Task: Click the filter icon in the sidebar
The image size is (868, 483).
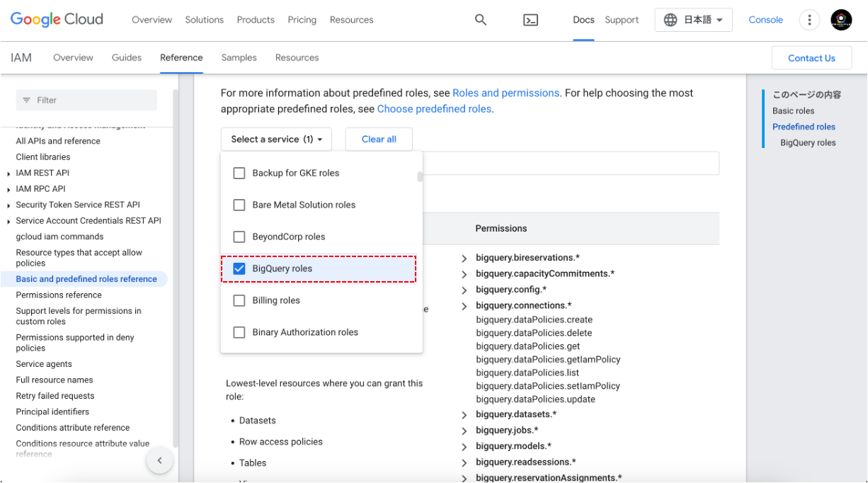Action: pos(27,101)
